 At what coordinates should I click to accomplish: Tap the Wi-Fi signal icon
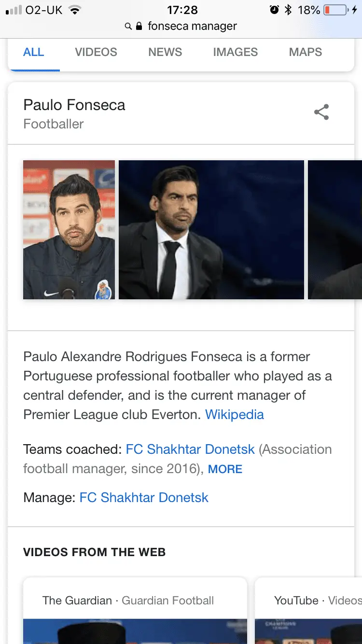click(74, 10)
